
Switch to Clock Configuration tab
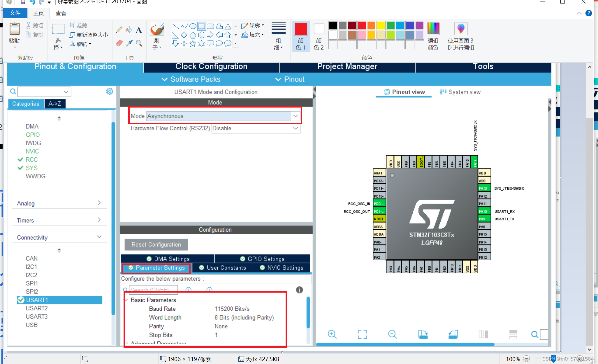pos(211,67)
